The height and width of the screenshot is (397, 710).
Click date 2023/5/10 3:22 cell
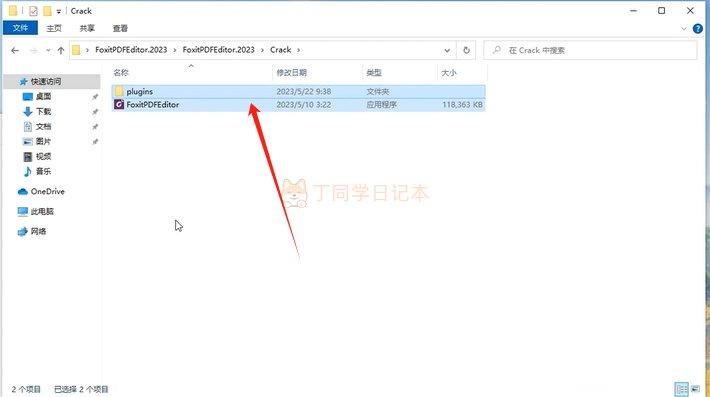coord(303,105)
